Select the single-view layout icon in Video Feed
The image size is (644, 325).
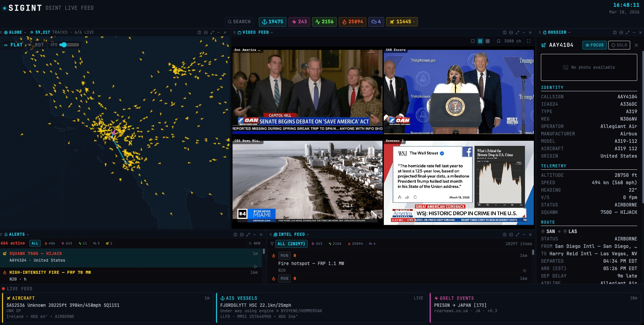(472, 41)
